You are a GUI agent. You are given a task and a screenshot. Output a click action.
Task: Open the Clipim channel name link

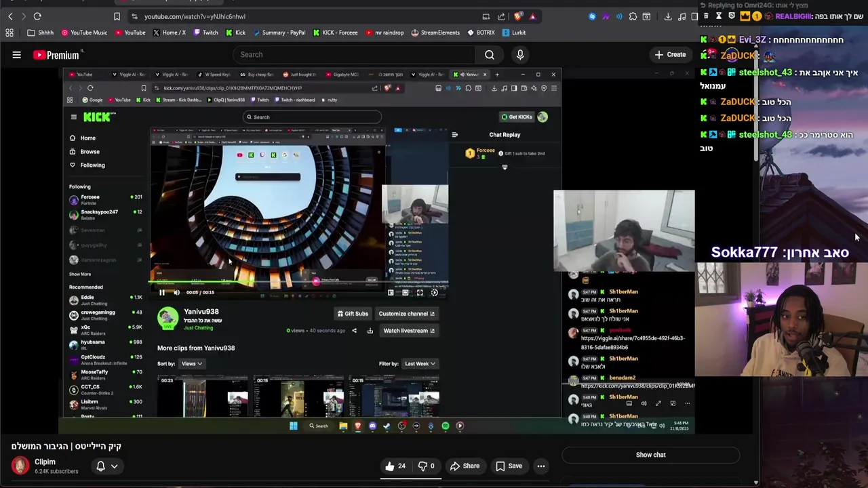45,462
